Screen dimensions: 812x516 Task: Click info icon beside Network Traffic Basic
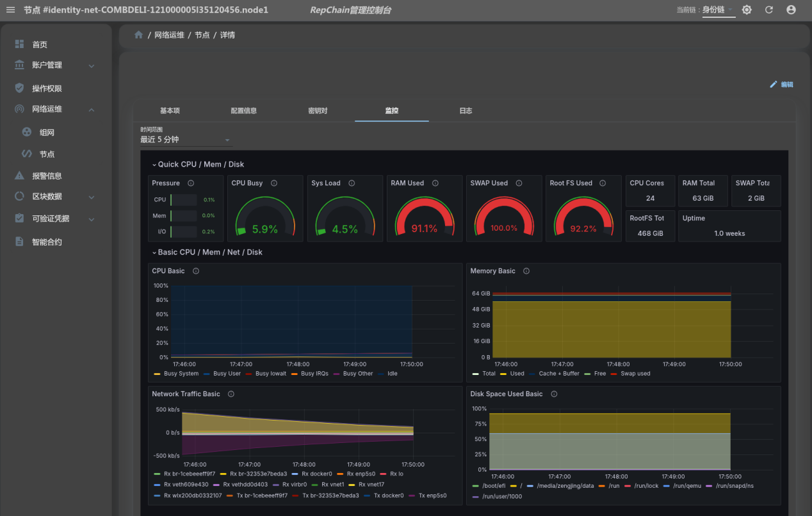coord(231,394)
